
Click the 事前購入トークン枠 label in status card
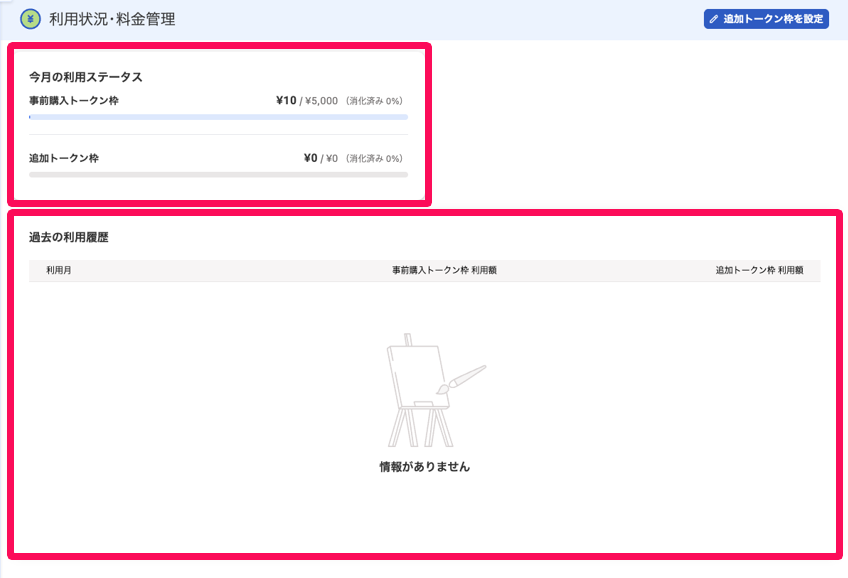coord(74,101)
